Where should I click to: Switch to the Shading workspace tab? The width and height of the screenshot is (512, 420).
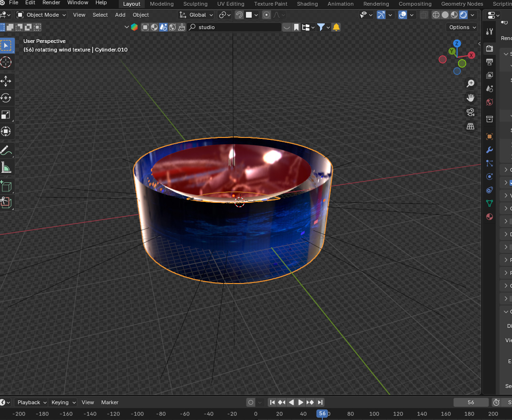(307, 4)
